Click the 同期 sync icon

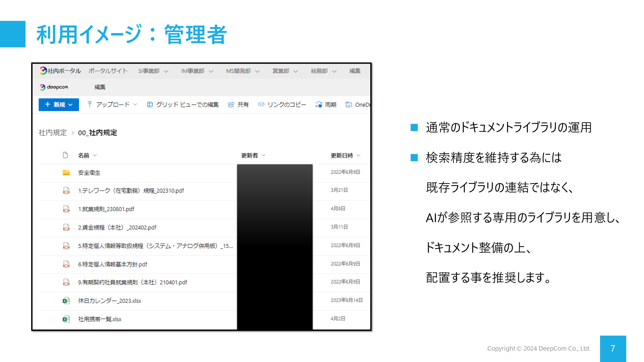(319, 105)
